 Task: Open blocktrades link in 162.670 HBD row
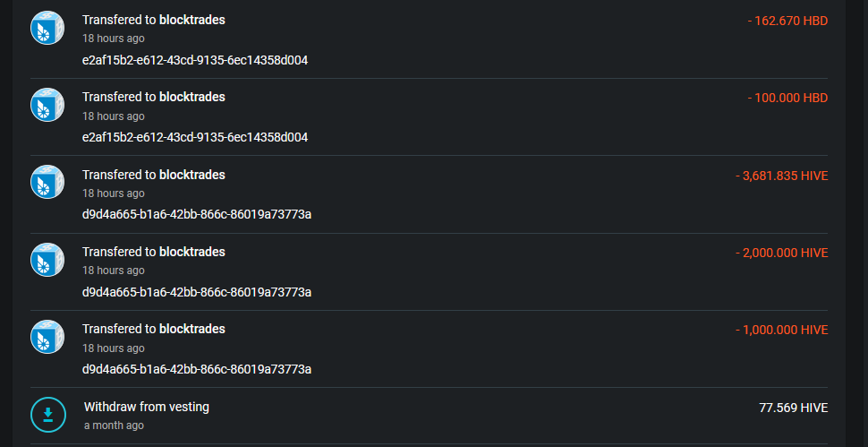pos(192,20)
